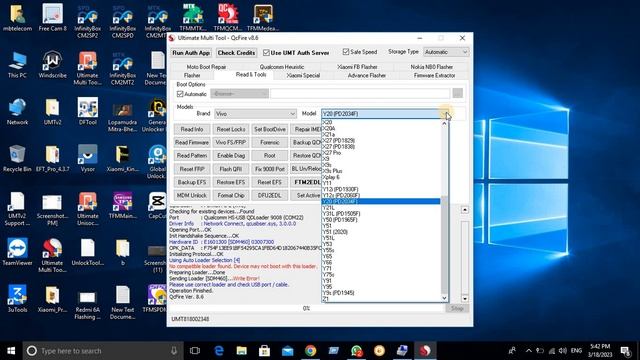This screenshot has width=640, height=360.
Task: Click the Format Chip button
Action: pyautogui.click(x=231, y=196)
